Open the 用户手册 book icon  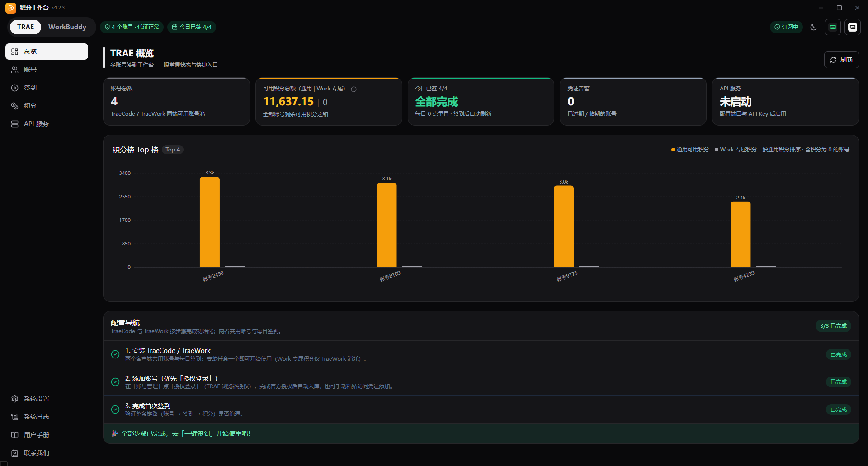[15, 435]
